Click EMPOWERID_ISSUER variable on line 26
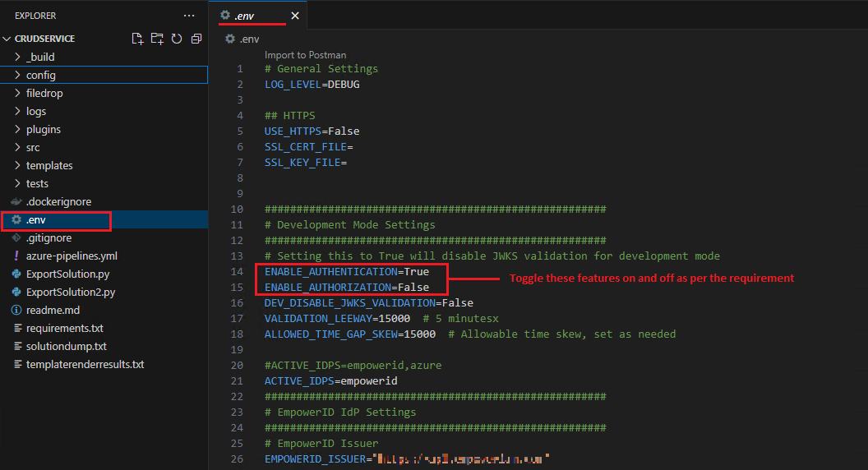Image resolution: width=868 pixels, height=470 pixels. [x=315, y=459]
